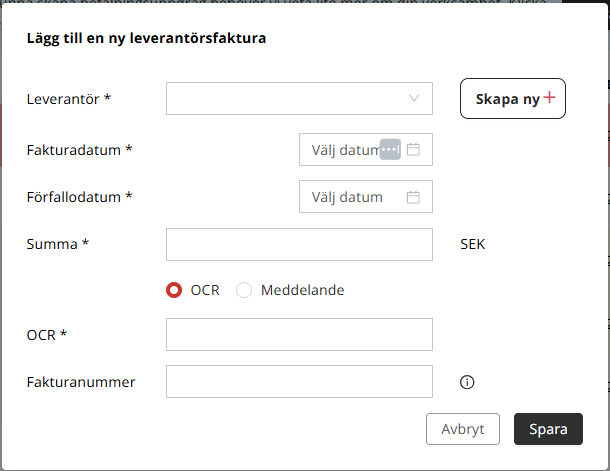The image size is (610, 471).
Task: Select the OCR radio button
Action: [x=174, y=290]
